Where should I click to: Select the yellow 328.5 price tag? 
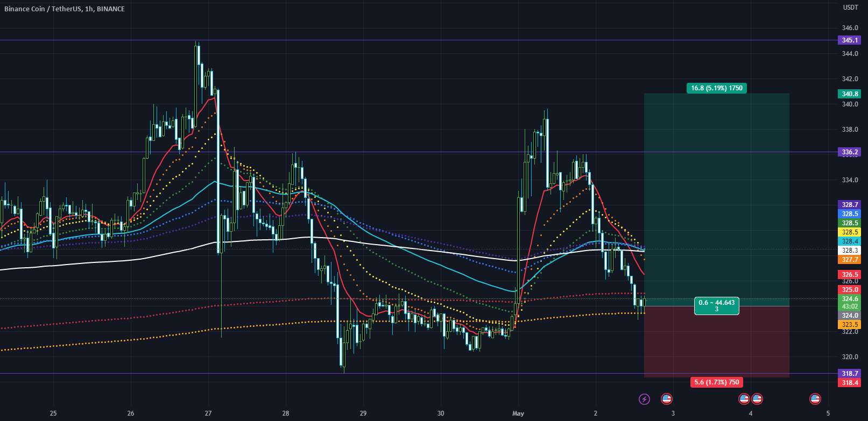pos(850,232)
